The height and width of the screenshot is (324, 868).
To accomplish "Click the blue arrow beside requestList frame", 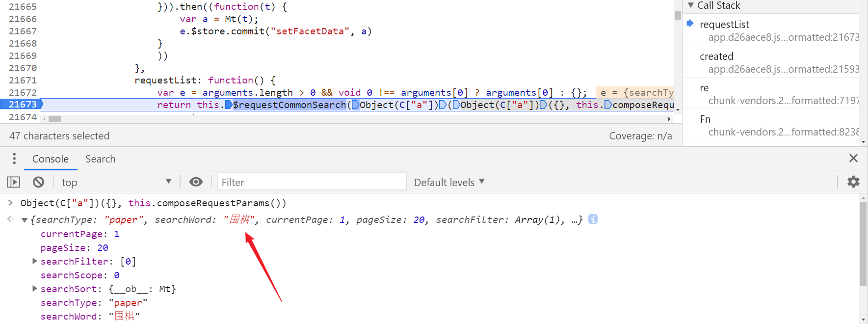I will tap(690, 24).
